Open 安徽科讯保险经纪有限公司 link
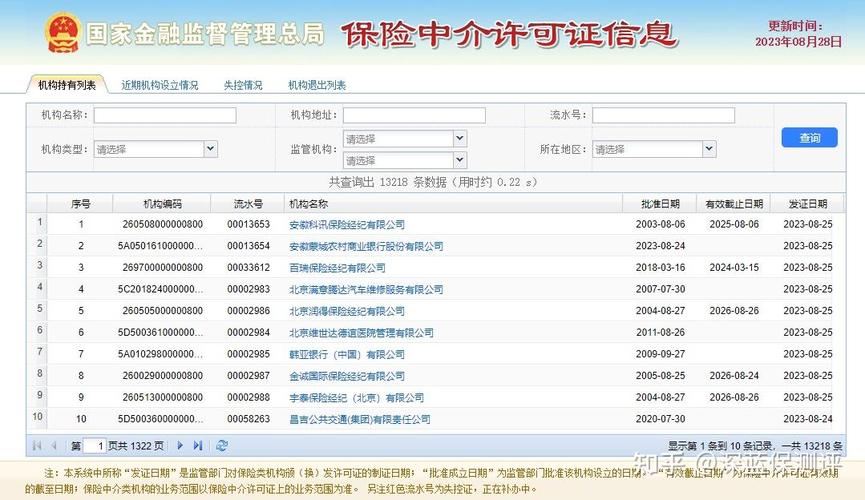 coord(347,225)
